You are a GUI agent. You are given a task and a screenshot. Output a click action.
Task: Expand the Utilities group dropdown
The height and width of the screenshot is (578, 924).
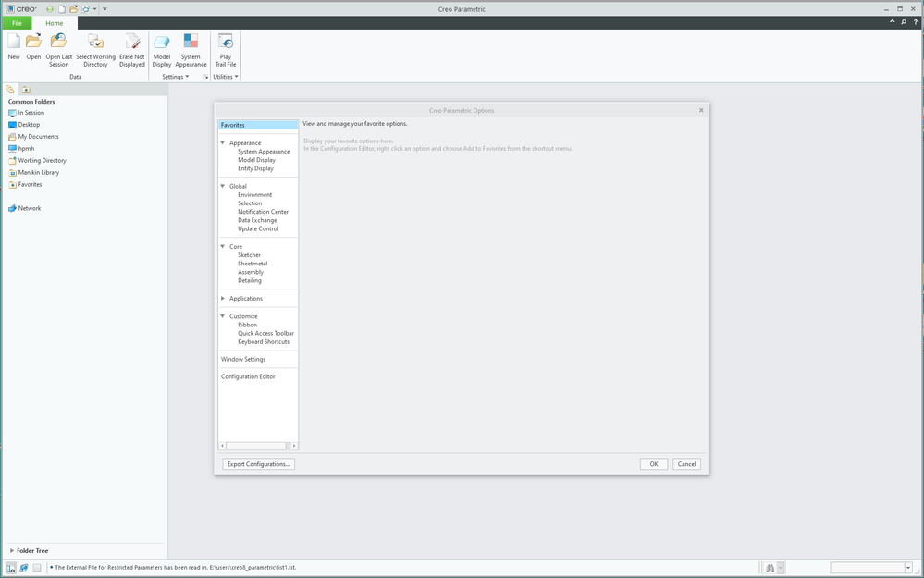[x=226, y=77]
